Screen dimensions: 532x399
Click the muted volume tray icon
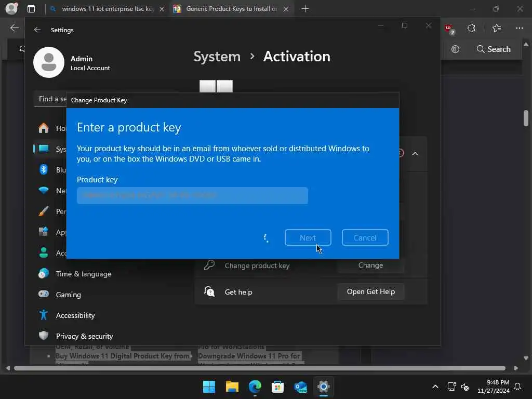click(x=465, y=387)
